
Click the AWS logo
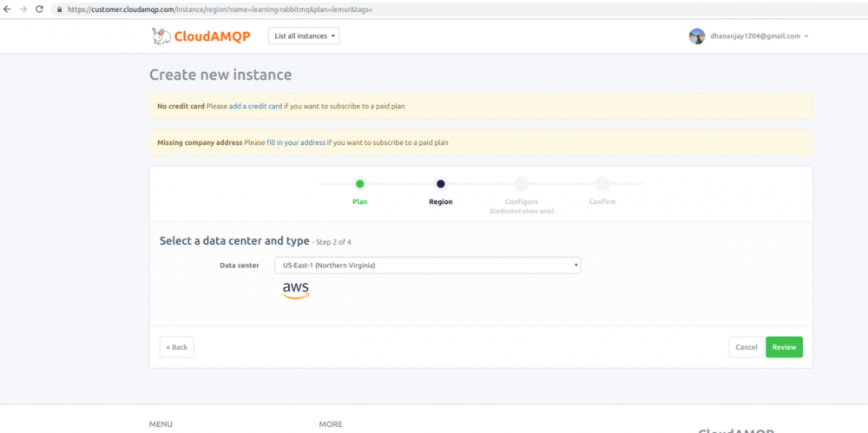tap(296, 291)
